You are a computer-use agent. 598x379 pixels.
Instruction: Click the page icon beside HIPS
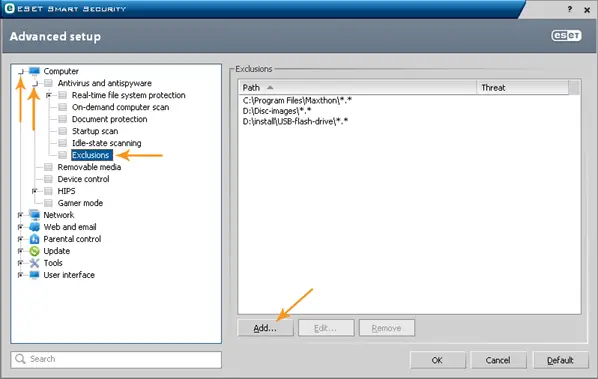click(48, 191)
